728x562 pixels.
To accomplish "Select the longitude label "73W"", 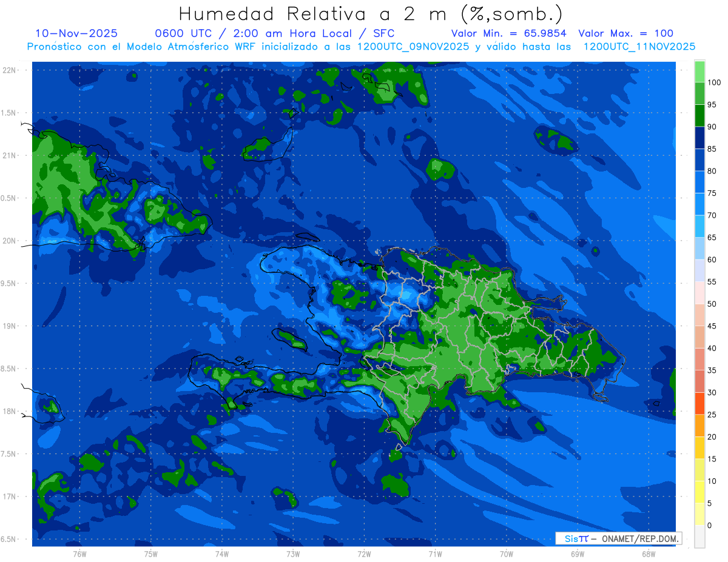I will click(293, 554).
